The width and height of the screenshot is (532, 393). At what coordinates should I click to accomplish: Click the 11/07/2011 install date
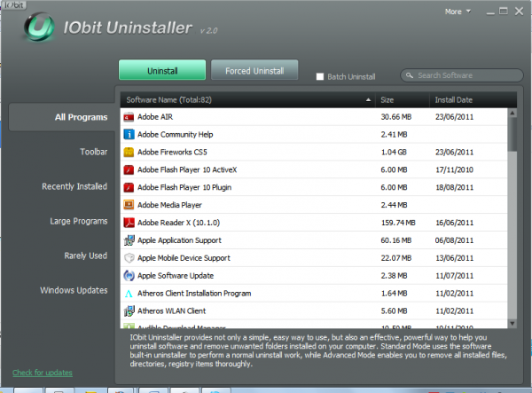[454, 276]
